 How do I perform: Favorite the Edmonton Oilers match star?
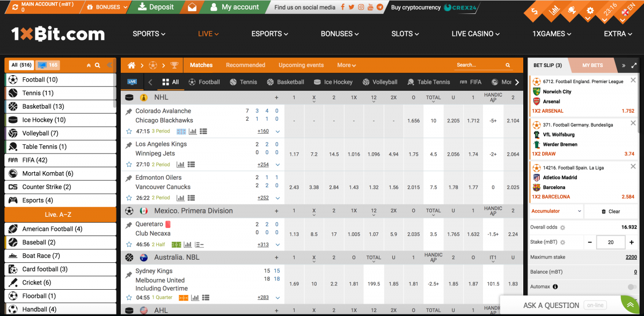(129, 198)
